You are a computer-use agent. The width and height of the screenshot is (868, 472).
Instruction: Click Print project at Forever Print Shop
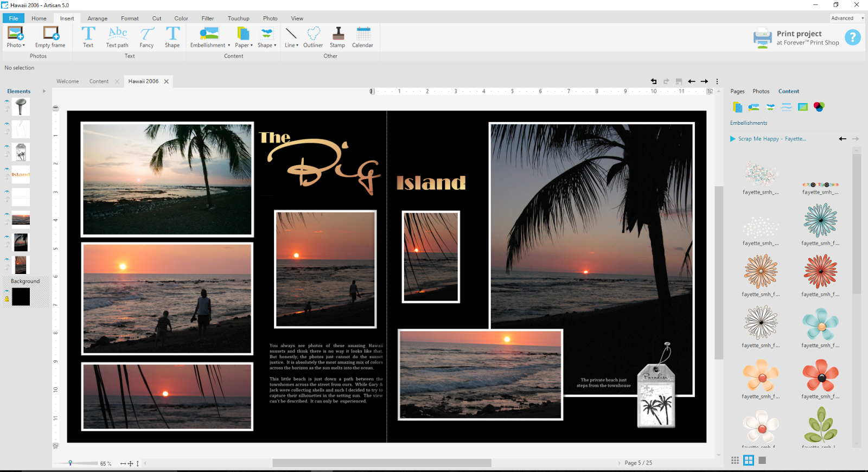pos(796,37)
